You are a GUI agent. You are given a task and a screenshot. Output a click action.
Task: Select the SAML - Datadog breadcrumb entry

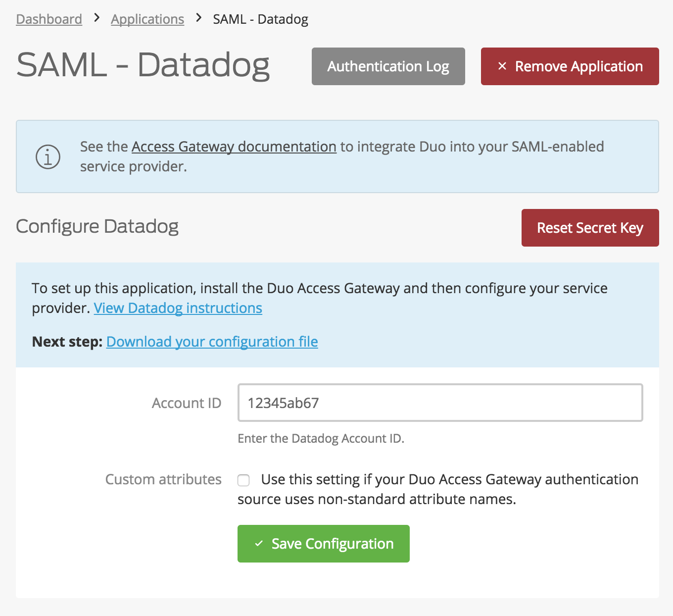(260, 19)
